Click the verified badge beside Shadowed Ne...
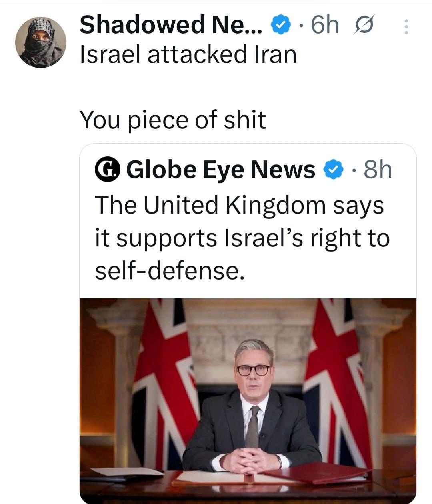Screen dimensions: 432x504 point(282,25)
